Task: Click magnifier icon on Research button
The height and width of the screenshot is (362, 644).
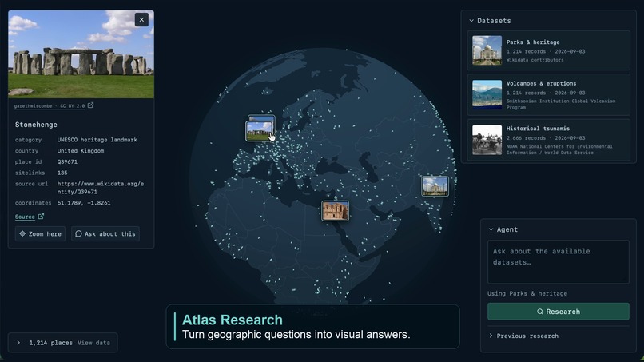Action: click(540, 312)
